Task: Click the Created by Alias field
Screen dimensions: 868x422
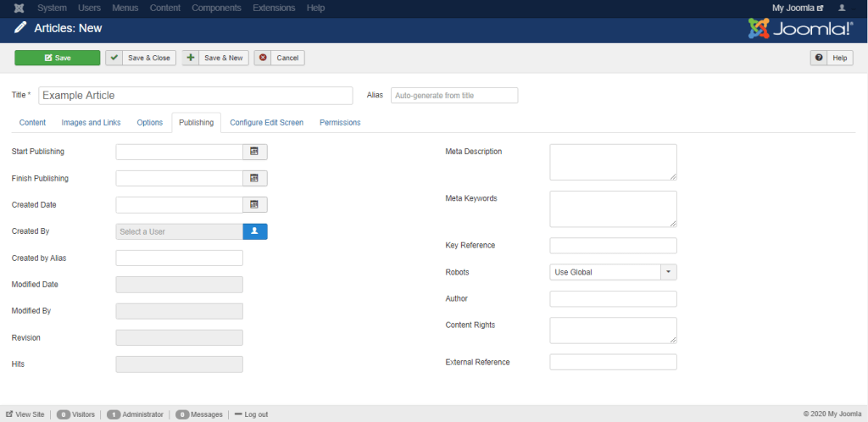Action: pos(180,258)
